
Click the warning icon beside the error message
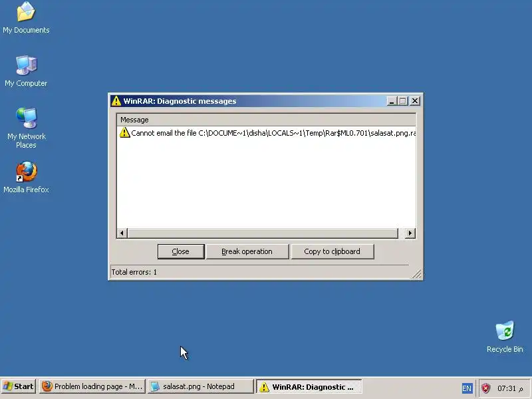(124, 132)
